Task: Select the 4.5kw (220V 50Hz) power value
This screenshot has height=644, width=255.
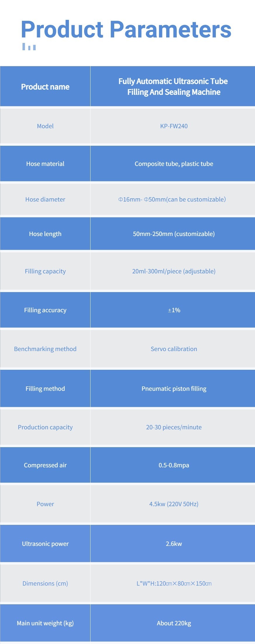Action: coord(174,504)
